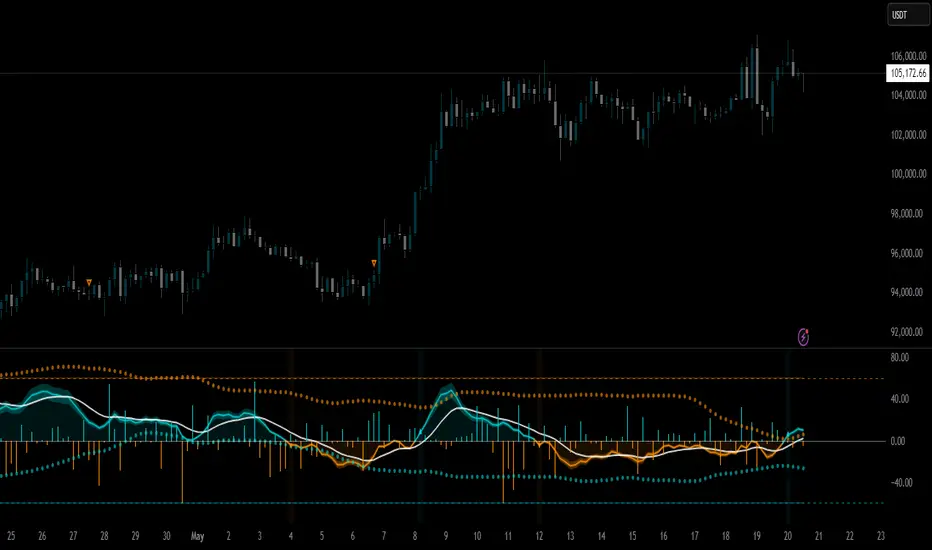
Task: Click the -40.00 oscillator scale label
Action: coord(899,482)
